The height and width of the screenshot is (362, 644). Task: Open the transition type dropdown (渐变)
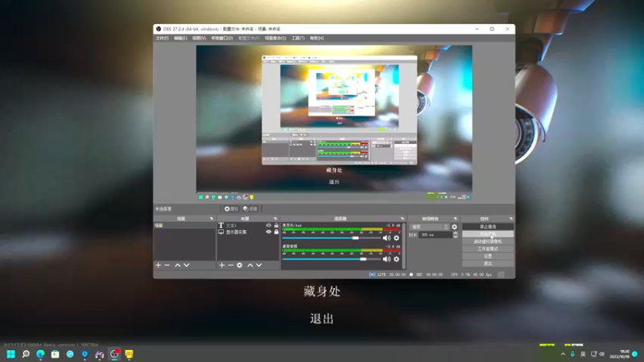click(429, 227)
